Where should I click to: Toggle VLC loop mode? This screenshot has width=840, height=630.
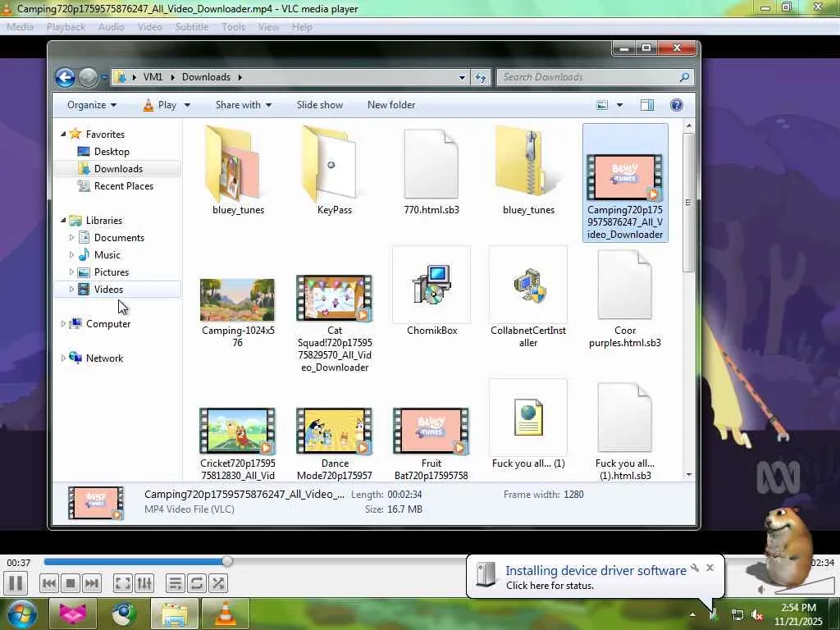[x=197, y=583]
